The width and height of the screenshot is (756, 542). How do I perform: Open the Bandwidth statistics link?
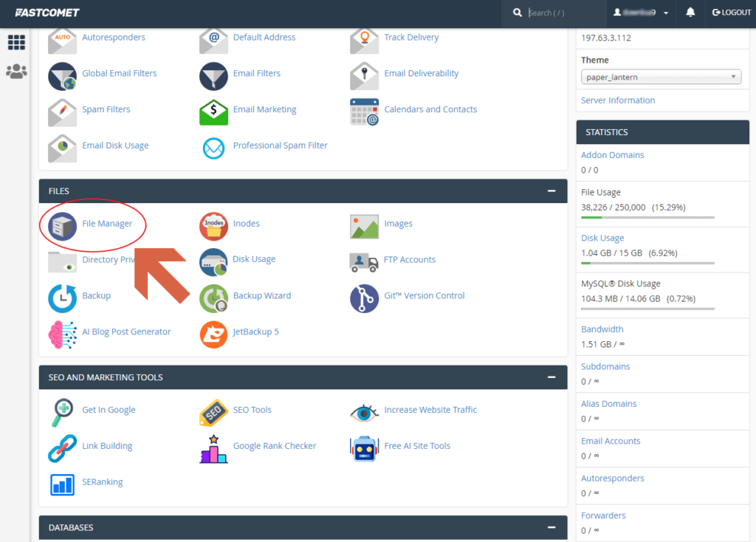602,329
